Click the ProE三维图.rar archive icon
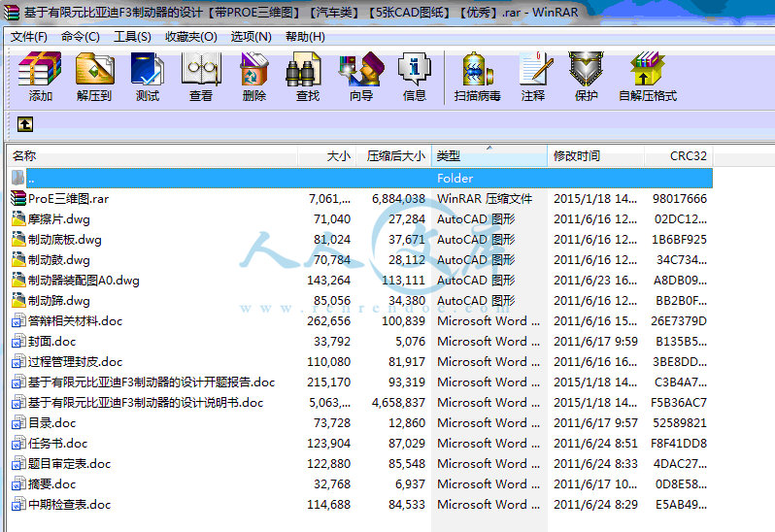This screenshot has height=532, width=775. (18, 199)
